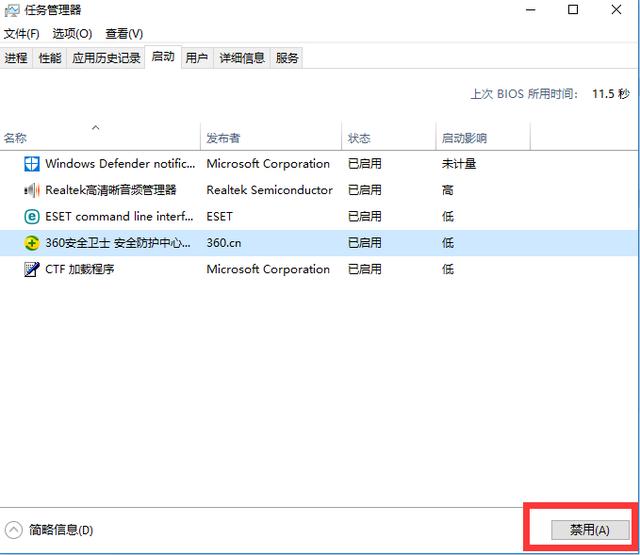Click the 未计量 startup impact value
This screenshot has height=555, width=640.
coord(459,164)
